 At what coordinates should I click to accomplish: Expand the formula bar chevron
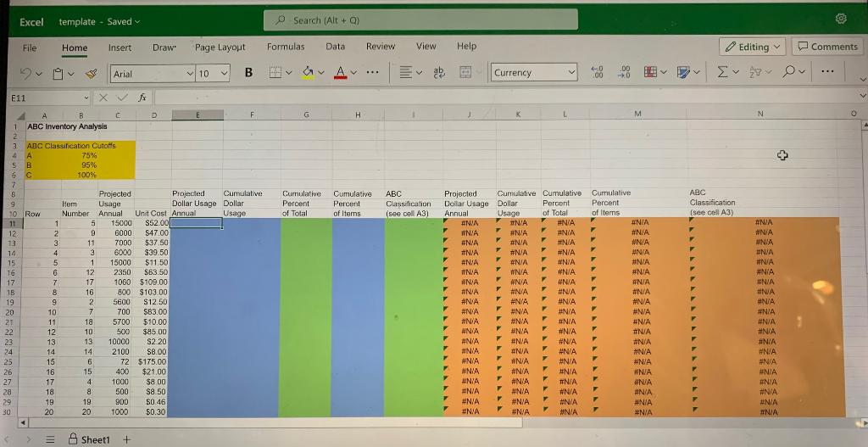pyautogui.click(x=862, y=97)
